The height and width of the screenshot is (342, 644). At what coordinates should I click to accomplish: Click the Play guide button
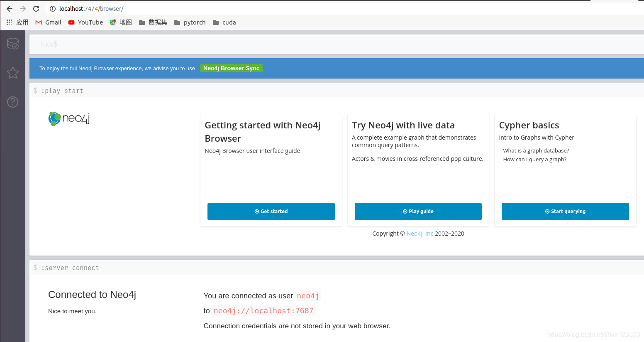click(418, 212)
